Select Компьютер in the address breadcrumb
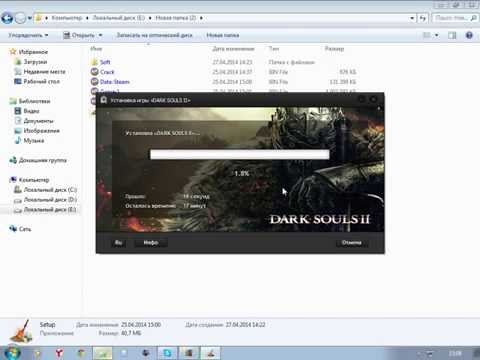 67,18
